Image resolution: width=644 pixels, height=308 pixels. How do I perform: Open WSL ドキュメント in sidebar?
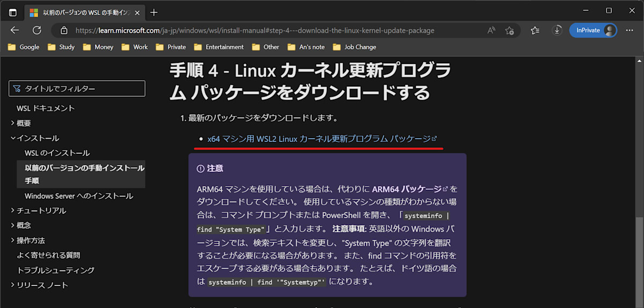click(x=46, y=108)
